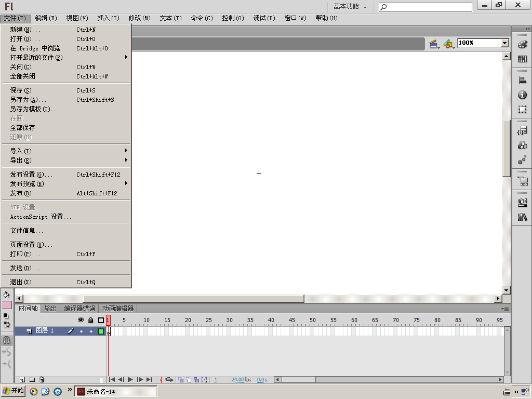Go to last frame in timeline
Viewport: 532px width, 399px height.
[x=149, y=380]
